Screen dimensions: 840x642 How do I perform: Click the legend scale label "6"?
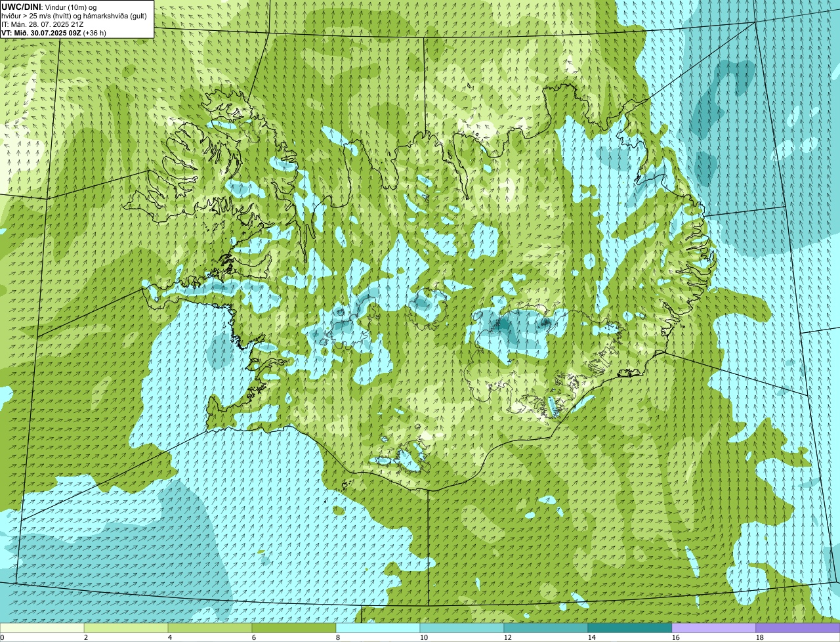254,637
